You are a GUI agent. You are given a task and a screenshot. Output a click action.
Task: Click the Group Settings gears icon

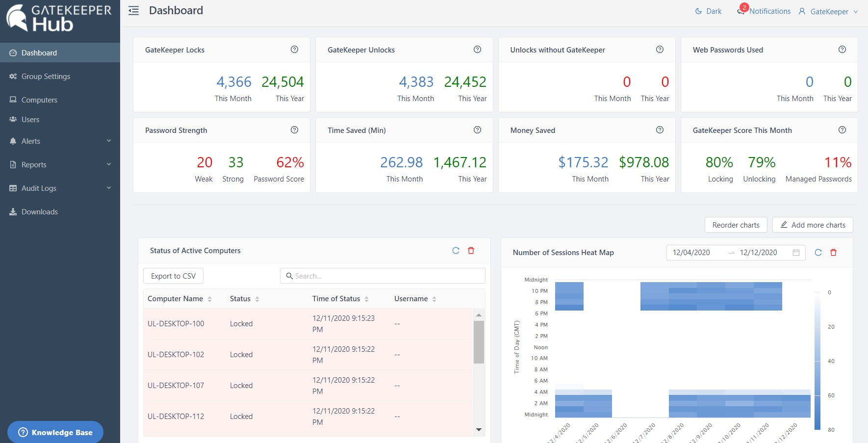[x=13, y=76]
